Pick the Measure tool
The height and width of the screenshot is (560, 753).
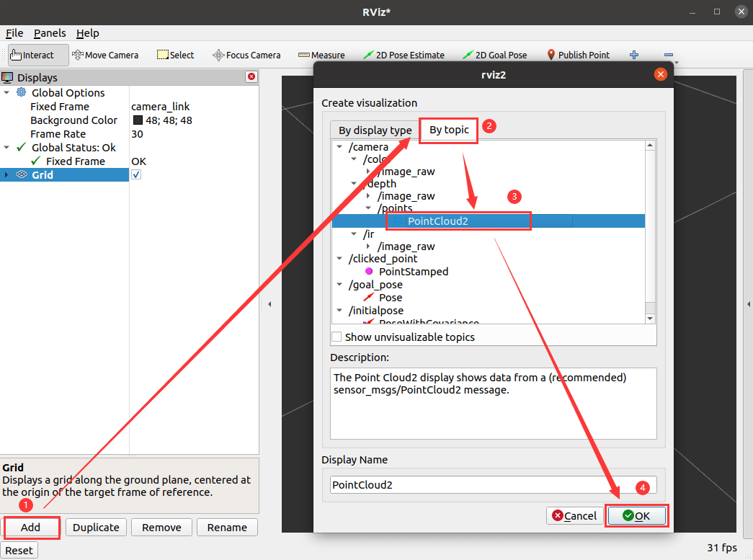321,55
